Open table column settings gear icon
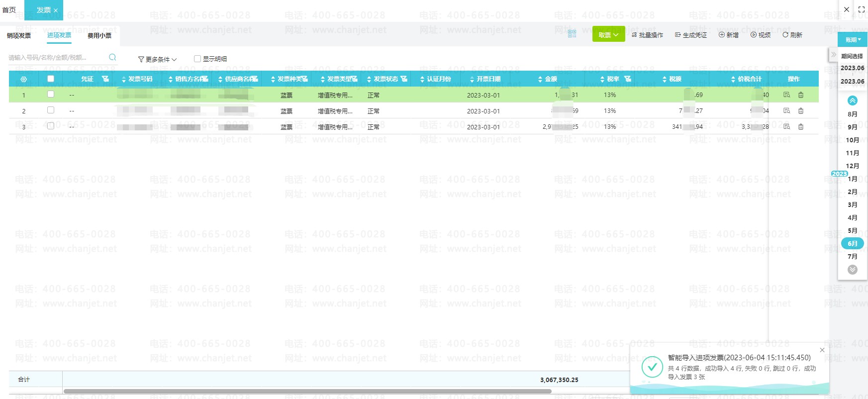Screen dimensions: 868x399 click(23, 79)
